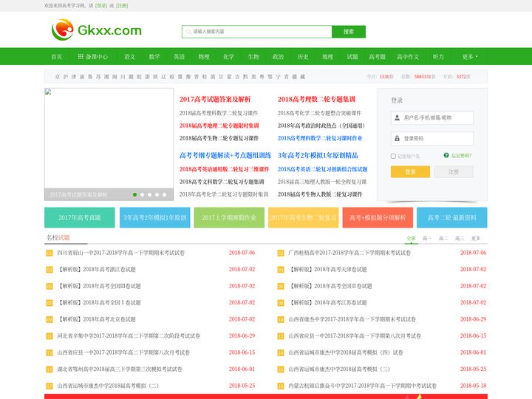
Task: Click the user icon in username field
Action: (397, 117)
